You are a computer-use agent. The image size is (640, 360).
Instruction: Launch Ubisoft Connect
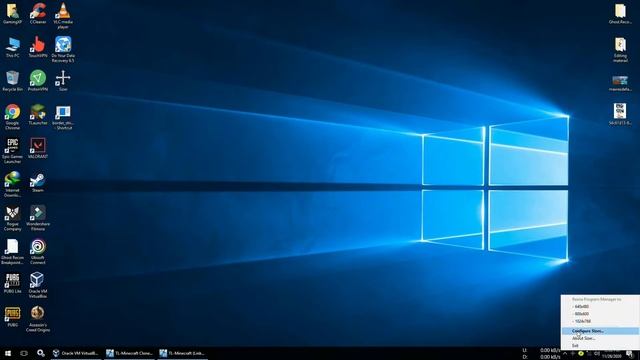pyautogui.click(x=38, y=251)
